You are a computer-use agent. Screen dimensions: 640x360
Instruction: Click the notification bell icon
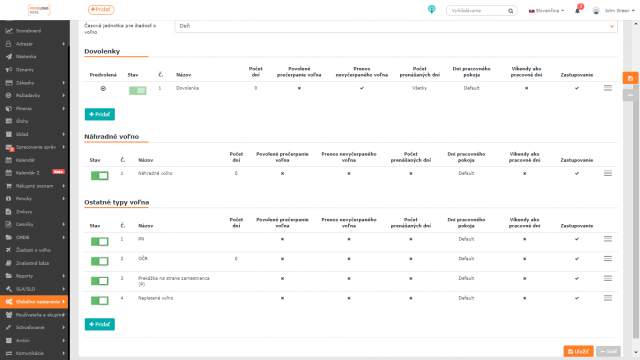578,11
